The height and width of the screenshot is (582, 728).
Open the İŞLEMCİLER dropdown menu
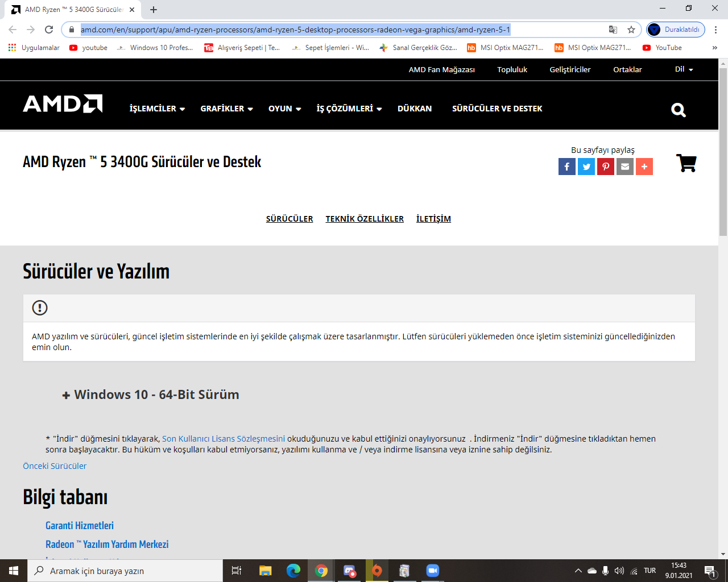(x=158, y=109)
